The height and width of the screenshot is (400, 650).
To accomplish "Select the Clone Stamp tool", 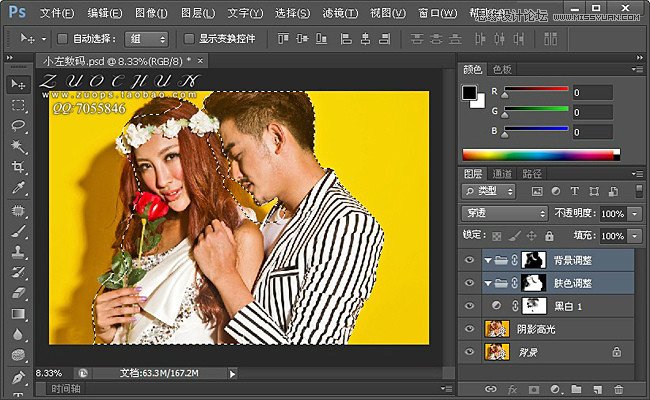I will (18, 252).
